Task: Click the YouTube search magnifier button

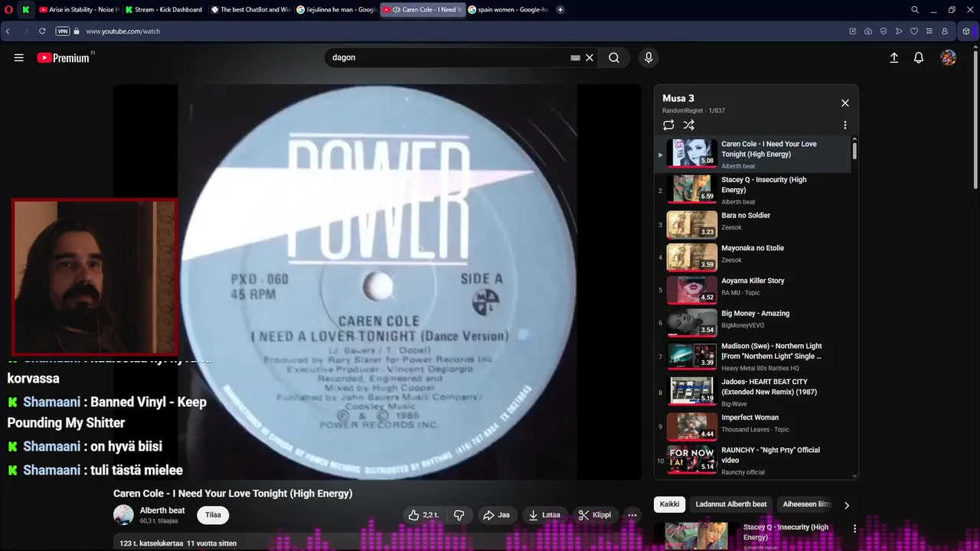Action: [x=614, y=57]
